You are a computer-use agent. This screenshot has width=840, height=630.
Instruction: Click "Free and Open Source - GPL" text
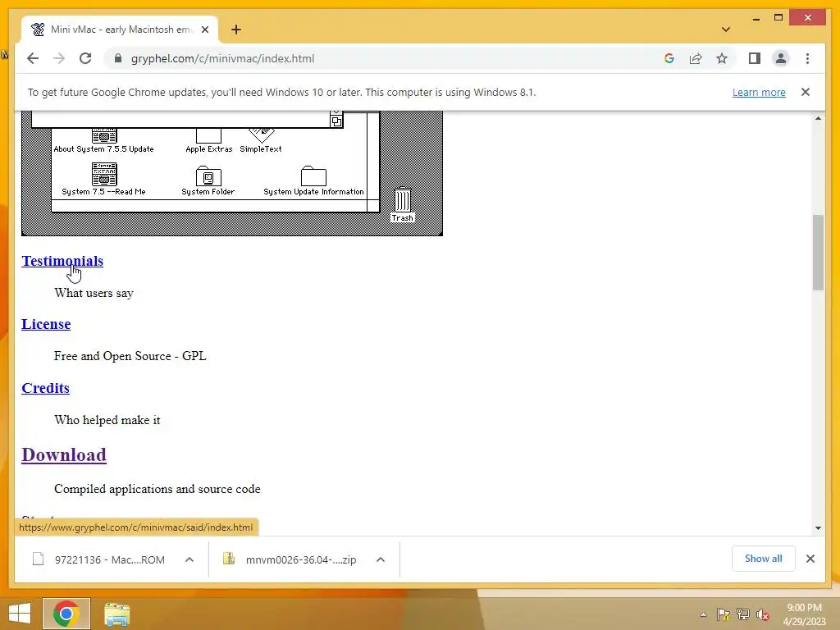coord(130,356)
